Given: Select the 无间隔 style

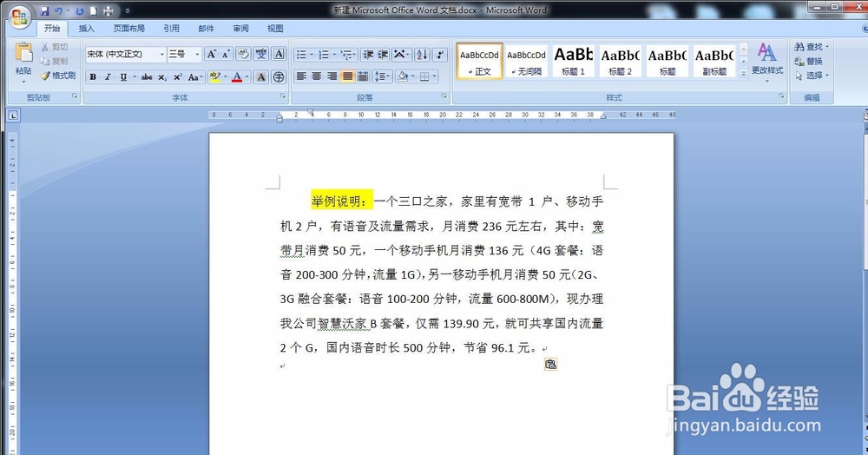Looking at the screenshot, I should [527, 62].
